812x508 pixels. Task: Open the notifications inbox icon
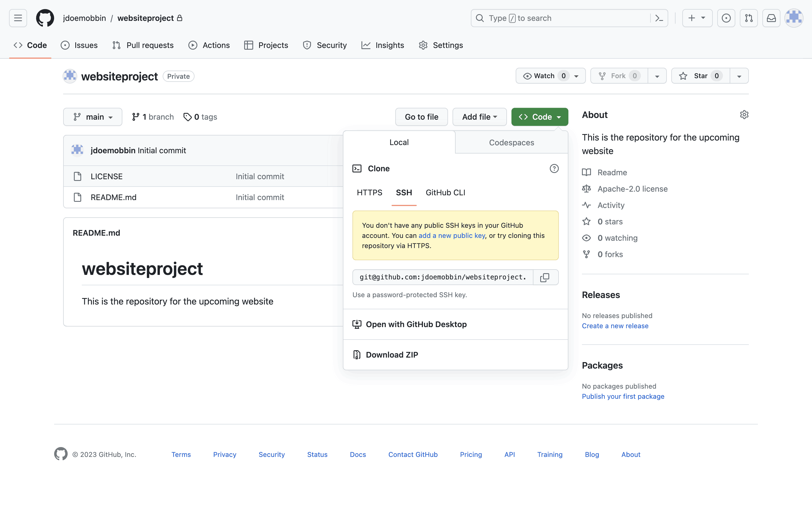pyautogui.click(x=771, y=18)
